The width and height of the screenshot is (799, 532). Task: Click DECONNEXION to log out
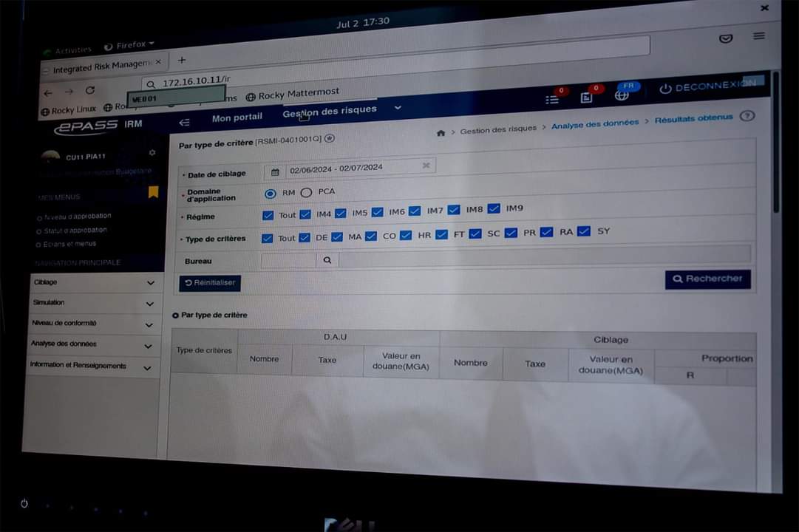(709, 86)
